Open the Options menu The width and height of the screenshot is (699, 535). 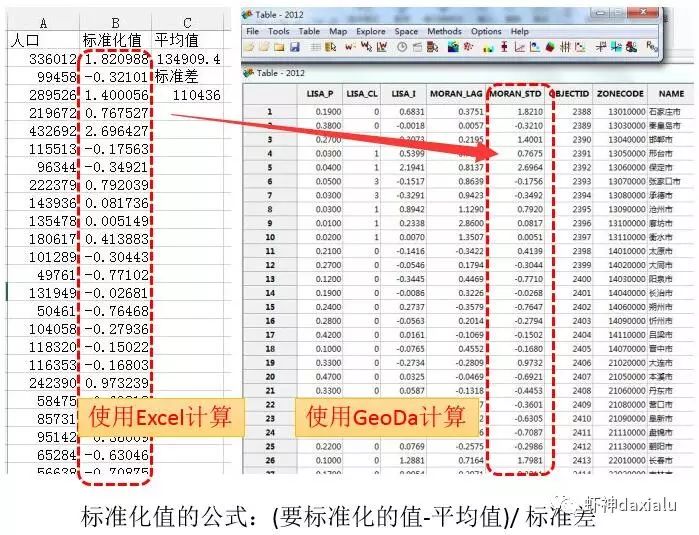pyautogui.click(x=486, y=31)
